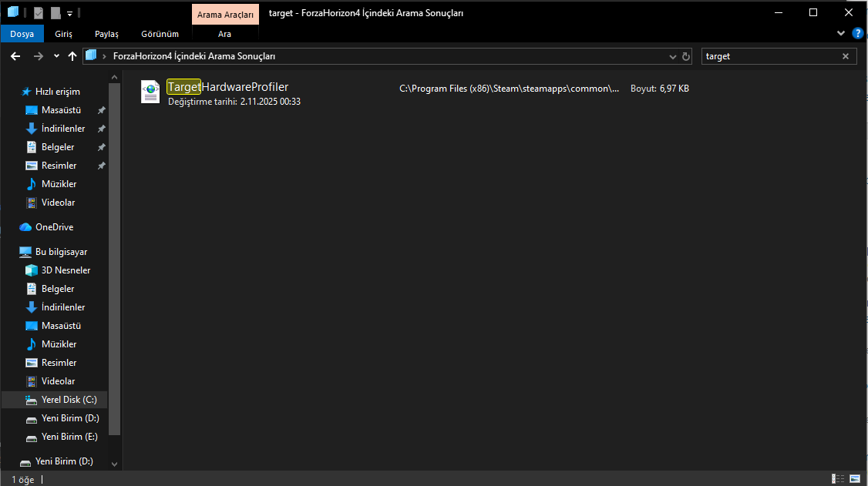Open the bottom Yeni Birim (D:) entry
The height and width of the screenshot is (486, 868).
[64, 461]
